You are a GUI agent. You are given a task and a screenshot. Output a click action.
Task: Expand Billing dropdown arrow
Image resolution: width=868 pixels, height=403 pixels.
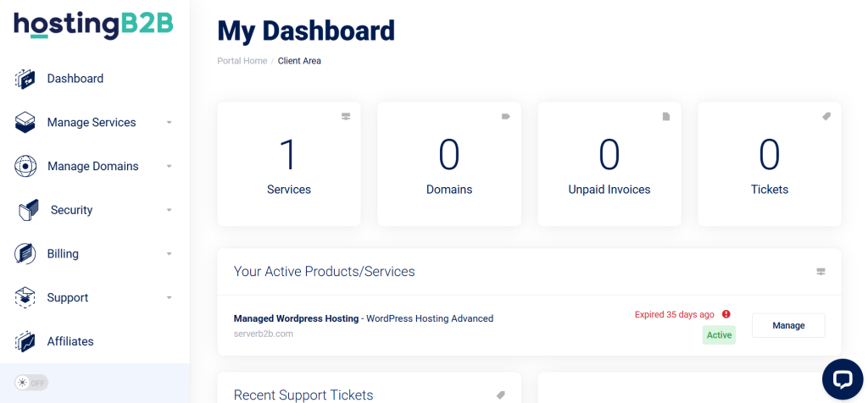[x=170, y=254]
